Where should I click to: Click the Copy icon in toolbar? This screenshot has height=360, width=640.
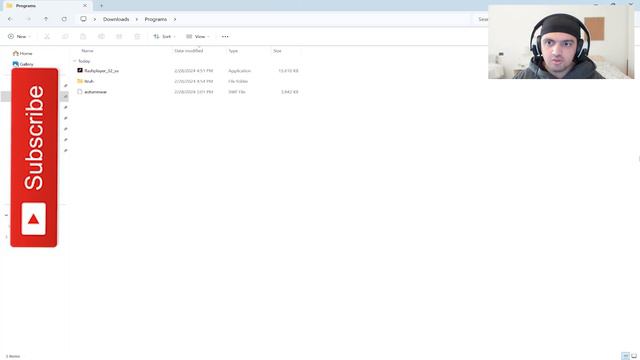pyautogui.click(x=65, y=36)
